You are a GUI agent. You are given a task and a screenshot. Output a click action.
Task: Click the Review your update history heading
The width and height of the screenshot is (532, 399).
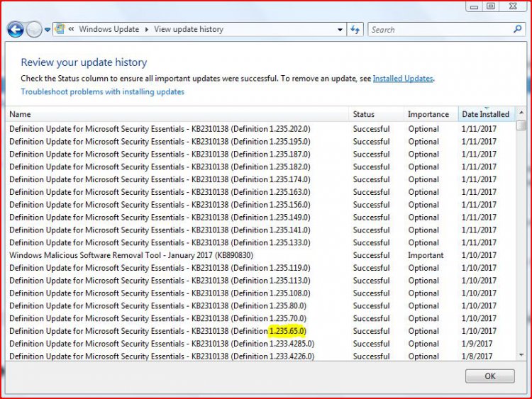pyautogui.click(x=84, y=62)
